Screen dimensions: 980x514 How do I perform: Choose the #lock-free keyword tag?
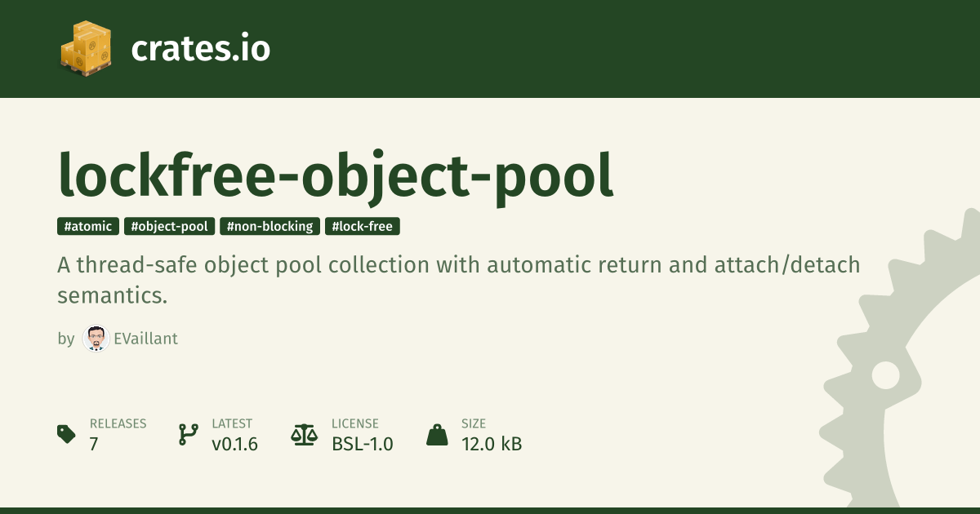[x=363, y=227]
